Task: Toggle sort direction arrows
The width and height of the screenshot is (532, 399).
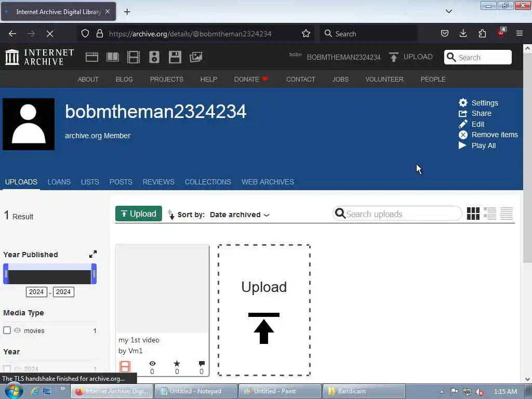Action: (x=171, y=215)
